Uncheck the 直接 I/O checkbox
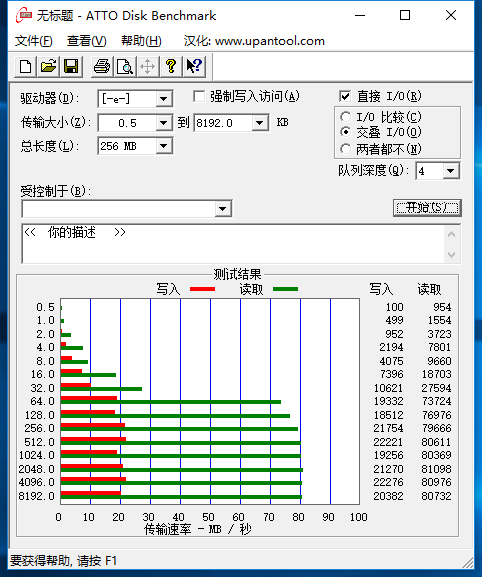 tap(345, 96)
